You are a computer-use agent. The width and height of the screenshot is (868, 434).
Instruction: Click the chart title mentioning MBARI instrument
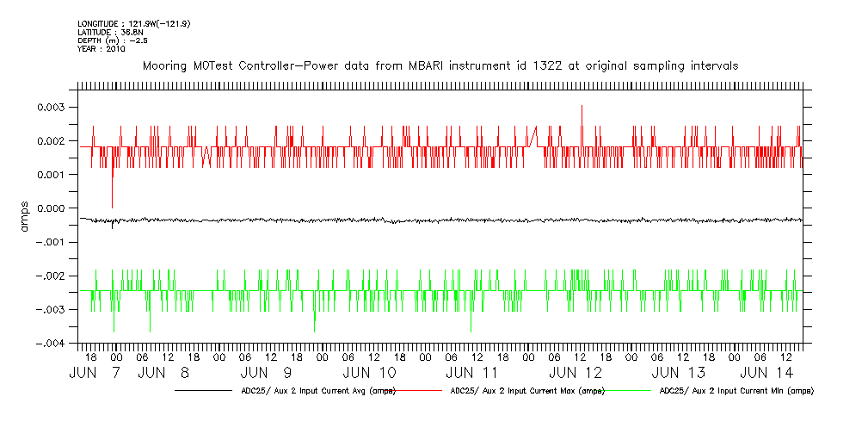pyautogui.click(x=440, y=65)
